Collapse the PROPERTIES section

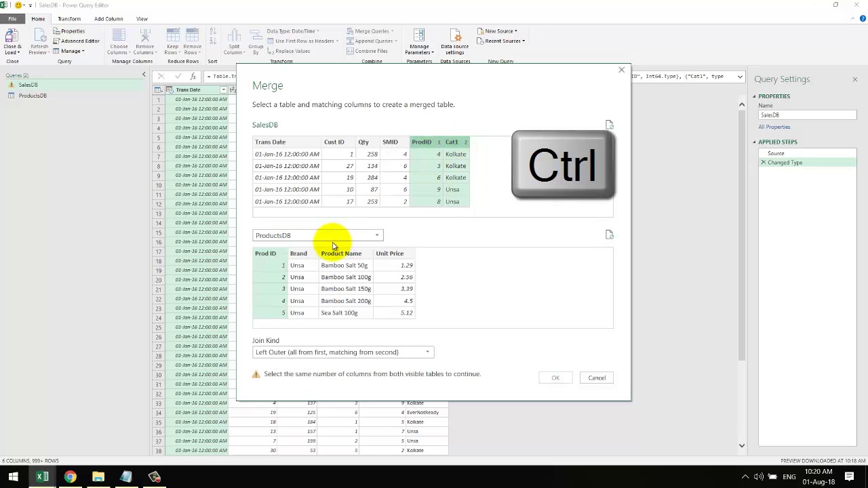754,96
